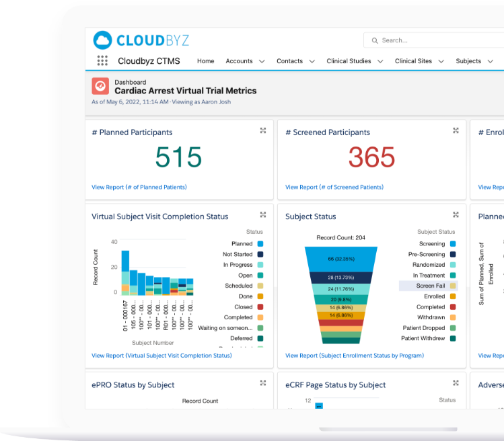Screen dimensions: 504x441
Task: Expand the Planned Participants widget
Action: click(263, 131)
